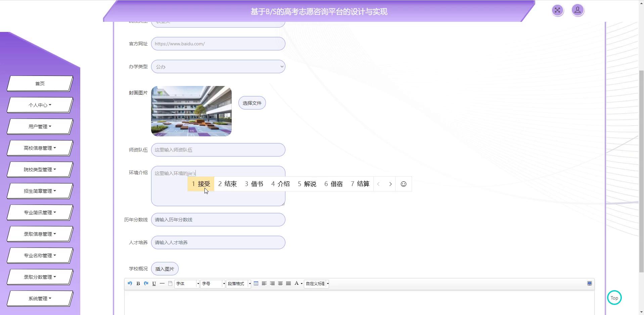The width and height of the screenshot is (644, 315).
Task: Go to 首页 in the sidebar
Action: [40, 84]
